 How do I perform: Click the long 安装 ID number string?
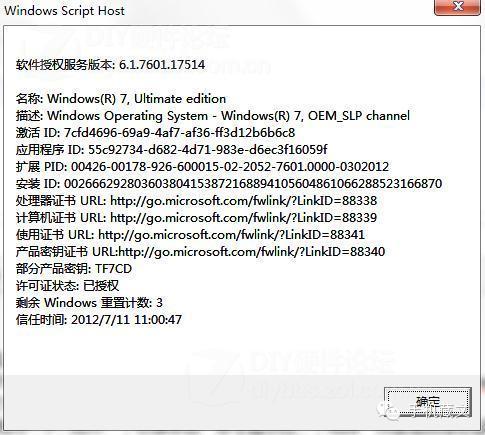pyautogui.click(x=253, y=184)
